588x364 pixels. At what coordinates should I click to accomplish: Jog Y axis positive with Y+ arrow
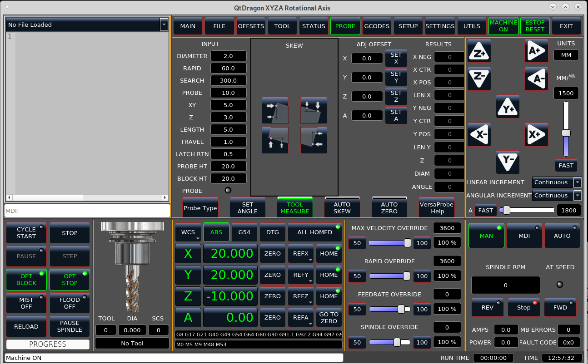pyautogui.click(x=508, y=107)
